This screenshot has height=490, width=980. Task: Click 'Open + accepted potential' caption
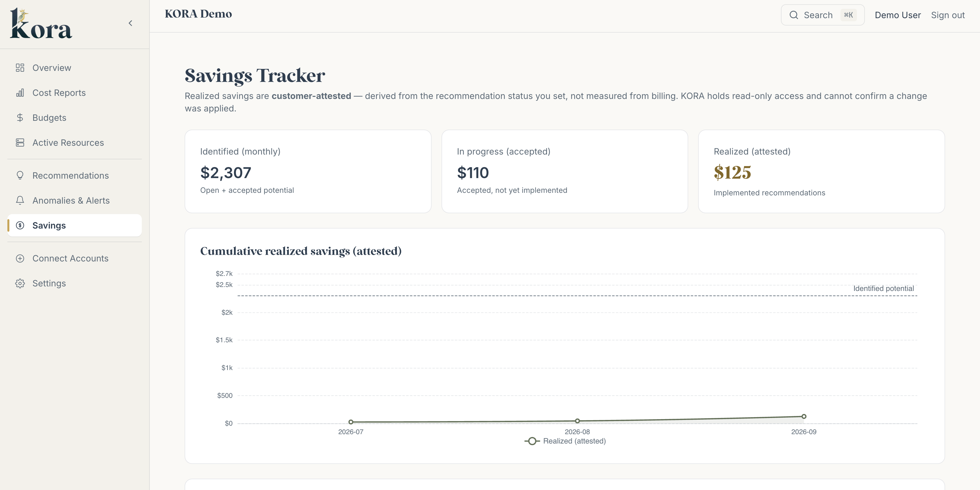coord(247,190)
